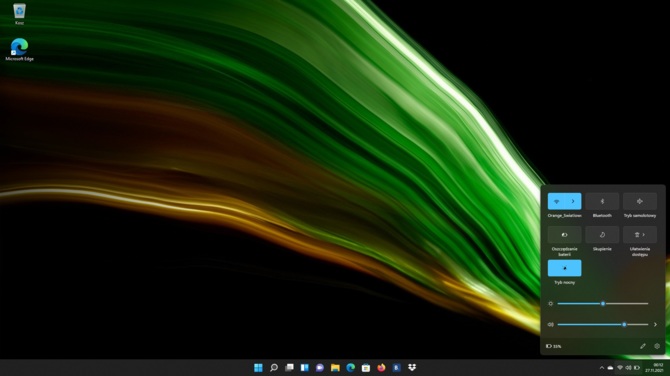Click the battery icon in system tray
Image resolution: width=670 pixels, height=376 pixels.
pos(637,368)
